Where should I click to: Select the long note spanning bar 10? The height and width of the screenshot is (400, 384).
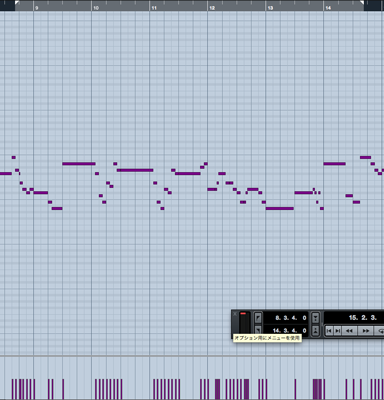tap(135, 170)
